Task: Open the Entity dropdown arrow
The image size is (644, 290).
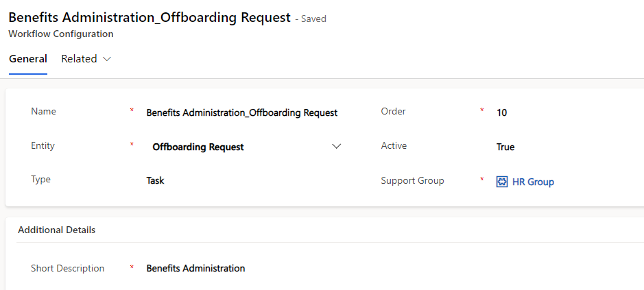Action: (336, 147)
